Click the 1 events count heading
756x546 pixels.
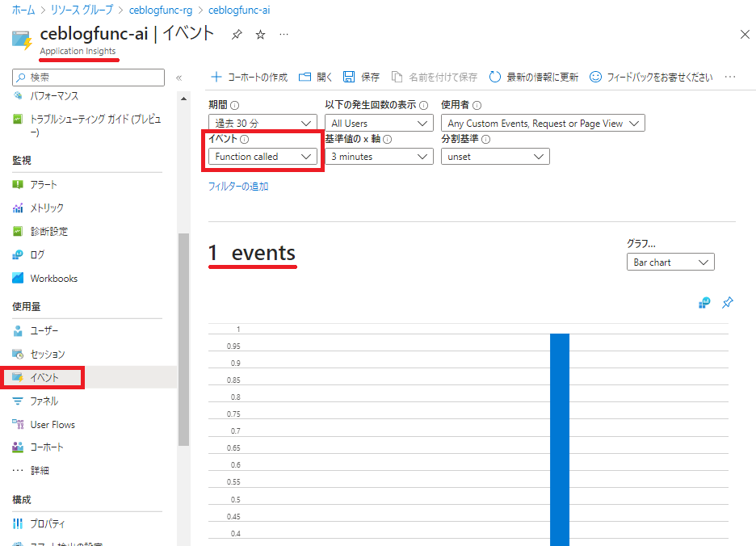pyautogui.click(x=252, y=253)
